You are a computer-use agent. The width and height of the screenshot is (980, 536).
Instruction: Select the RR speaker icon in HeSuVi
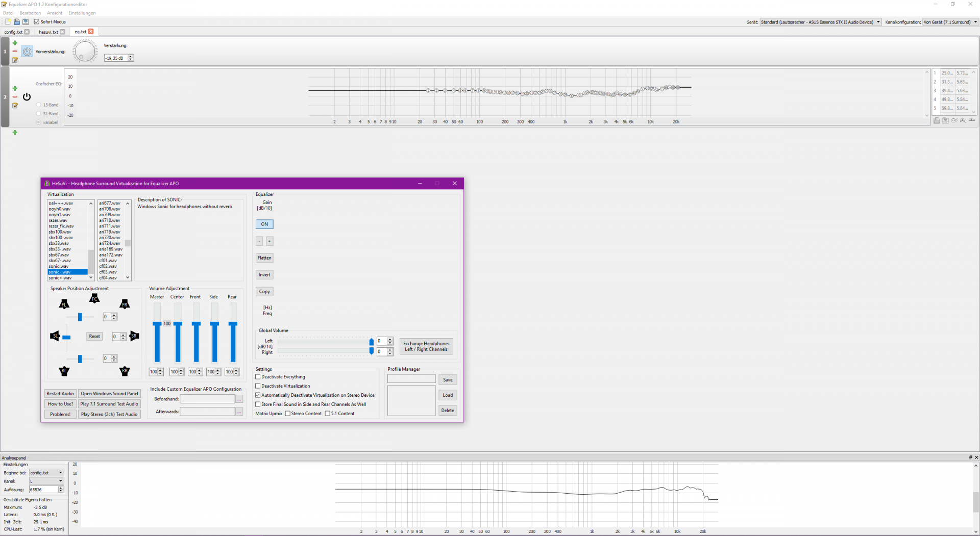coord(125,371)
